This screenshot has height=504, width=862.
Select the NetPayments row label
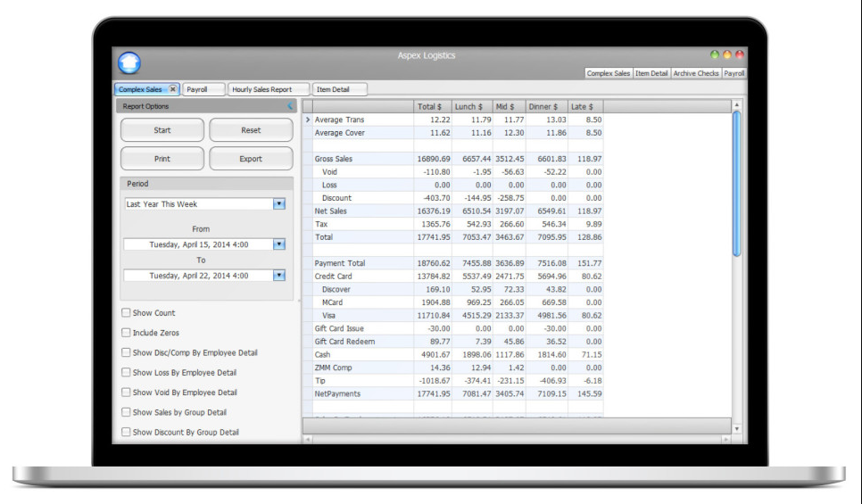(x=337, y=393)
